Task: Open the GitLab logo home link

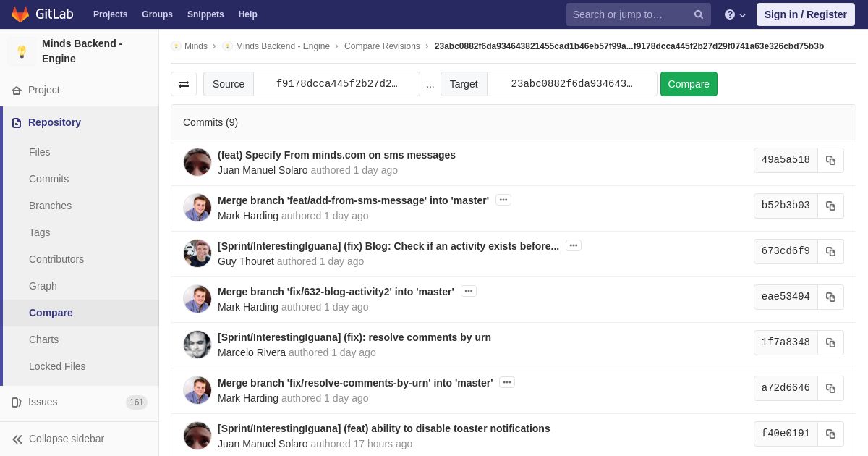Action: tap(41, 14)
